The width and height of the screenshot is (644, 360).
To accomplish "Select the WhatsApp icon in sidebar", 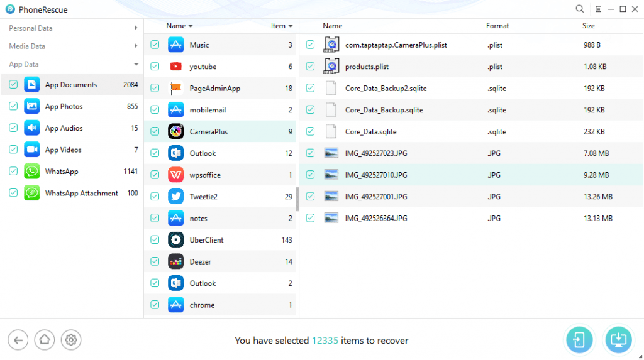I will 31,171.
